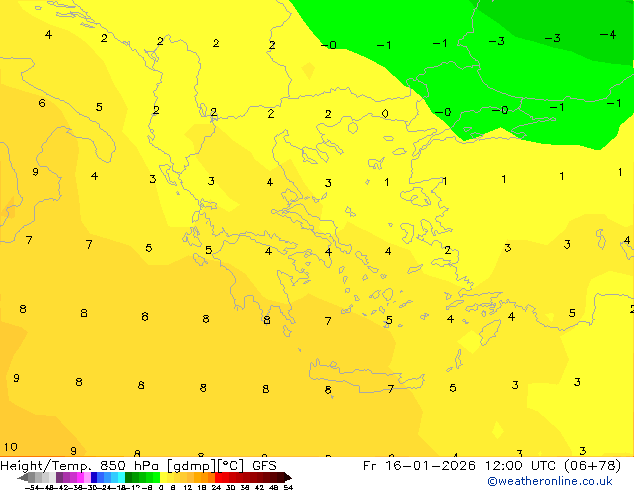Image resolution: width=634 pixels, height=490 pixels.
Task: Click the gray left arrow legend end
Action: (x=23, y=477)
